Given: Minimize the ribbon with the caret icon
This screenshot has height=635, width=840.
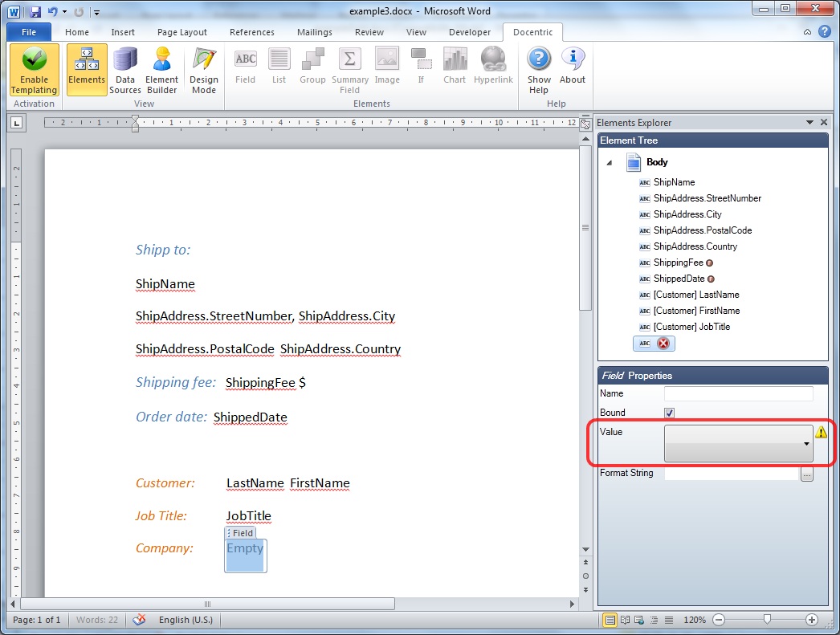Looking at the screenshot, I should pyautogui.click(x=807, y=32).
